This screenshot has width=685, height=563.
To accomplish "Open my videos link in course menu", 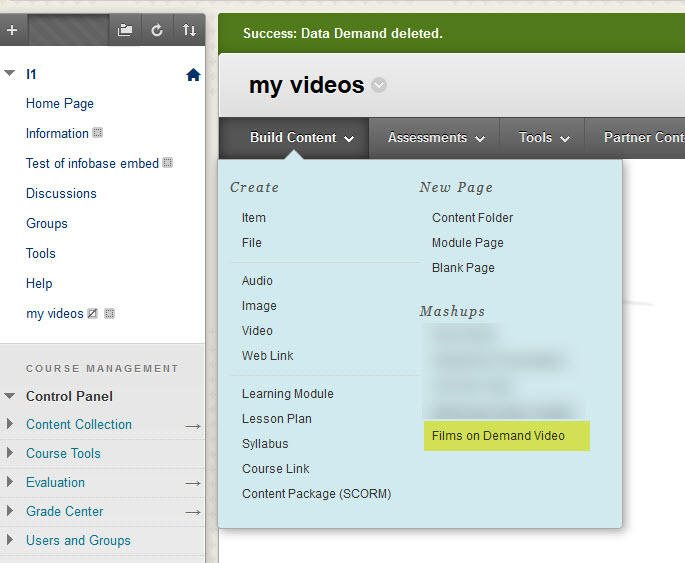I will click(x=55, y=314).
